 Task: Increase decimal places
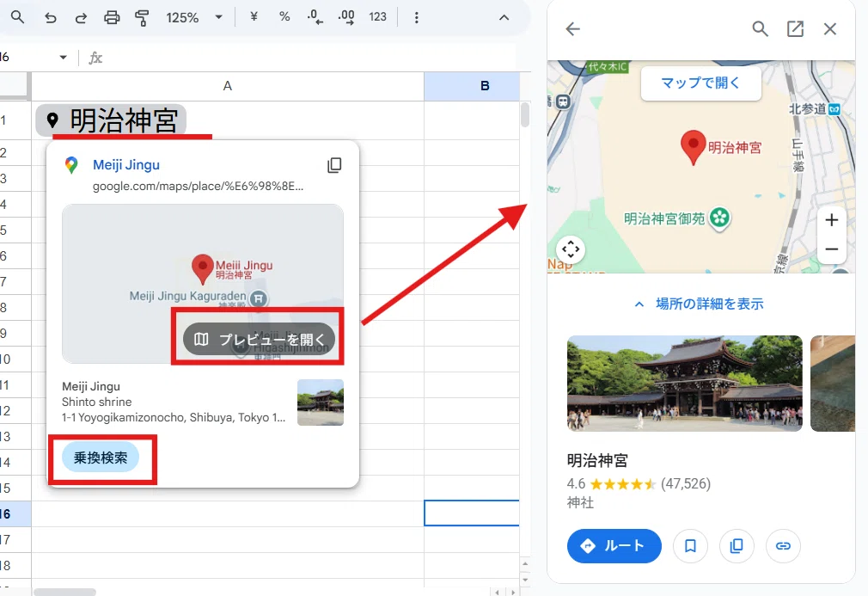[346, 17]
